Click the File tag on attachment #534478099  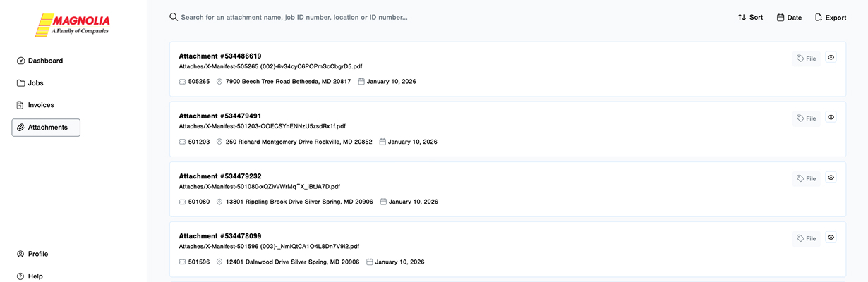(x=806, y=239)
